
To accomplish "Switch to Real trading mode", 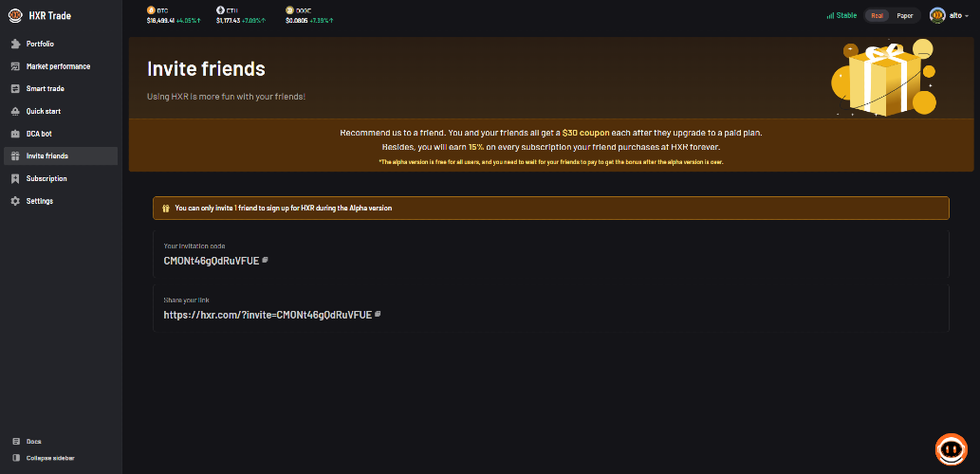I will [877, 15].
